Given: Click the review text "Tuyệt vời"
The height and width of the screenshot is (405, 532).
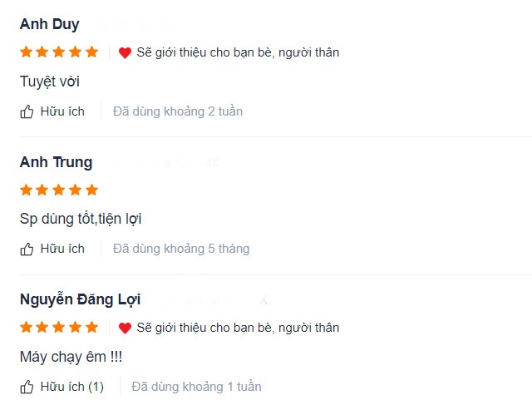Looking at the screenshot, I should (50, 81).
